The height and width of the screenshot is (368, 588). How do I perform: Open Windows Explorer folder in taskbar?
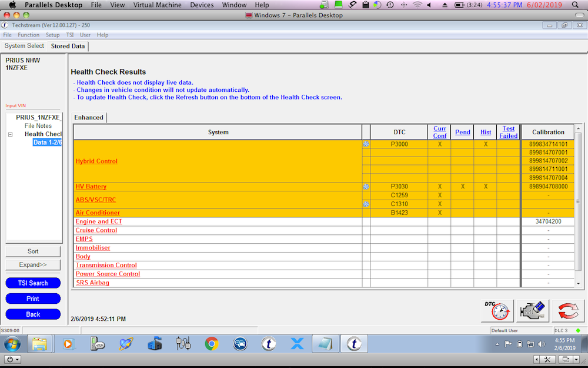click(x=39, y=344)
